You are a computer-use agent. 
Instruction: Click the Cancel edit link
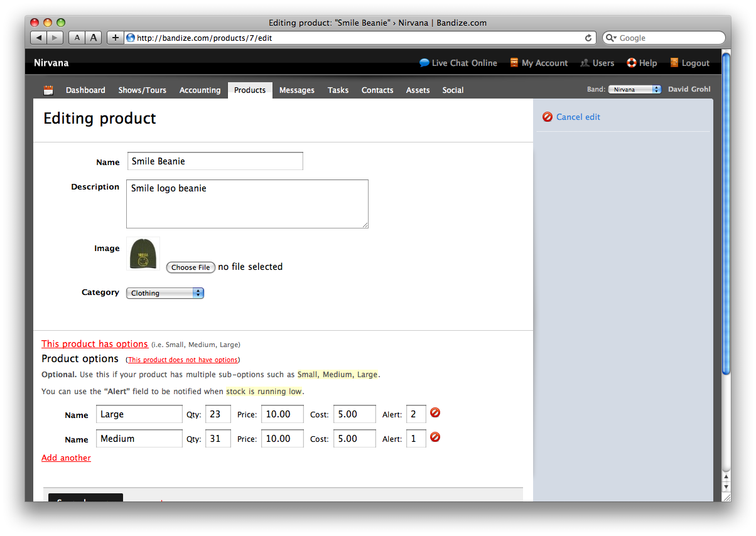(x=578, y=117)
